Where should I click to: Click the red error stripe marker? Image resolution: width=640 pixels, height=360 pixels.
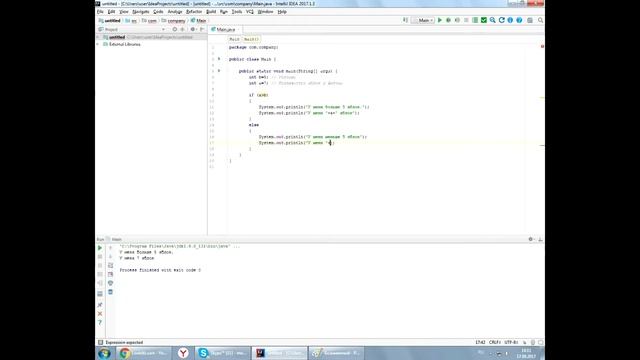click(x=542, y=47)
